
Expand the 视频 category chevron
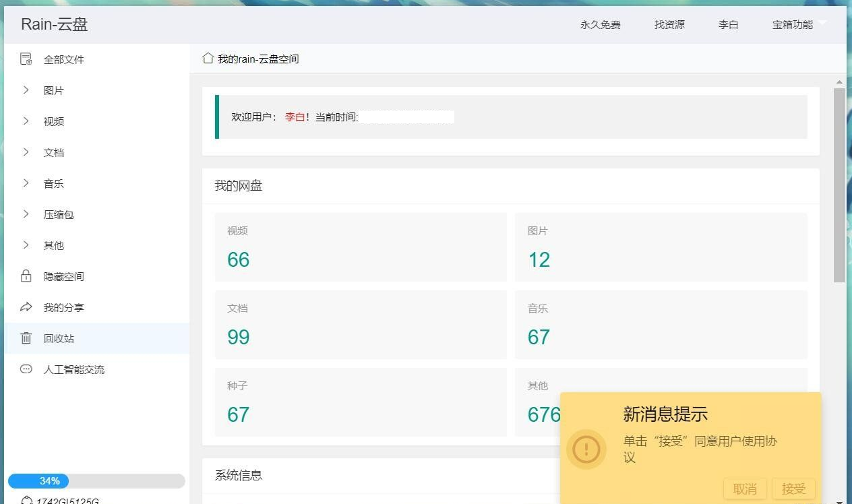[26, 121]
